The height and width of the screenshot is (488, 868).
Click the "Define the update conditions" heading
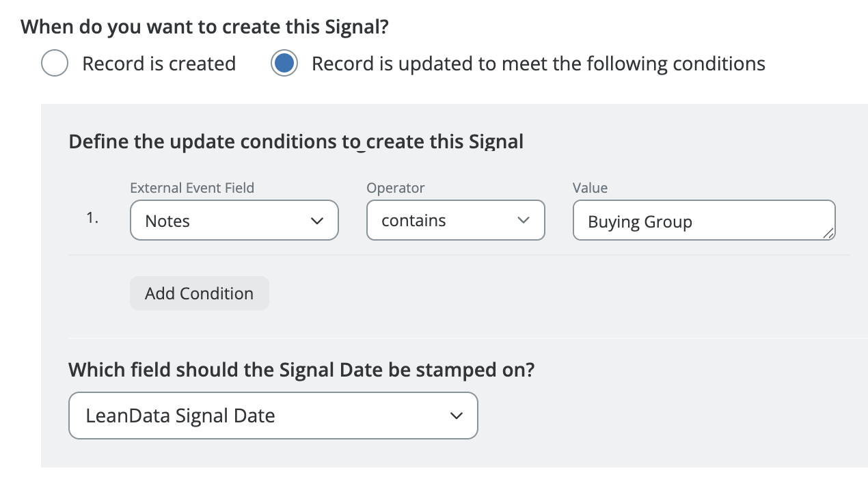click(x=296, y=141)
